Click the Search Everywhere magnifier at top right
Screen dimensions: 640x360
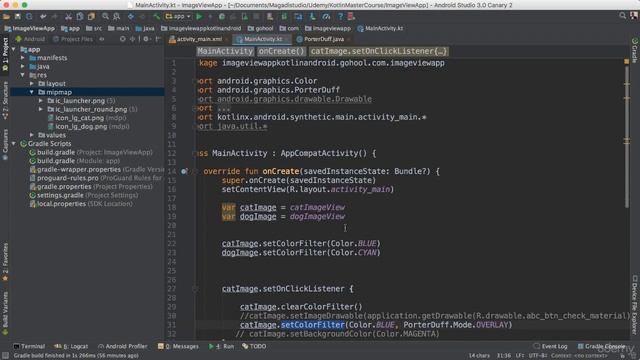point(622,16)
